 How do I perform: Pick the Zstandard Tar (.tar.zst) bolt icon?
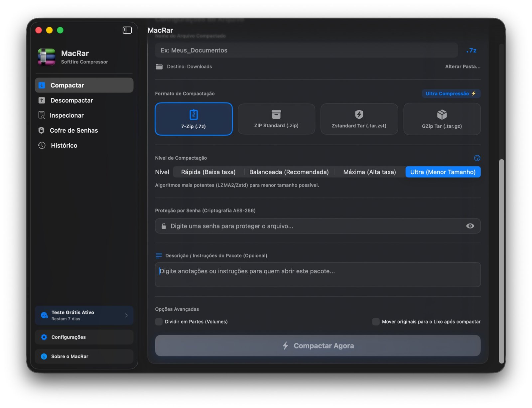tap(359, 114)
